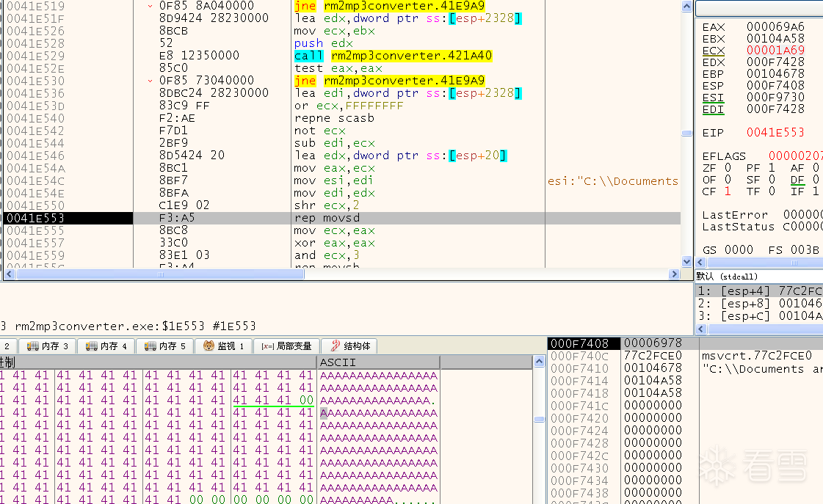Click stack entry 00104678 at 000F7410

coord(653,368)
